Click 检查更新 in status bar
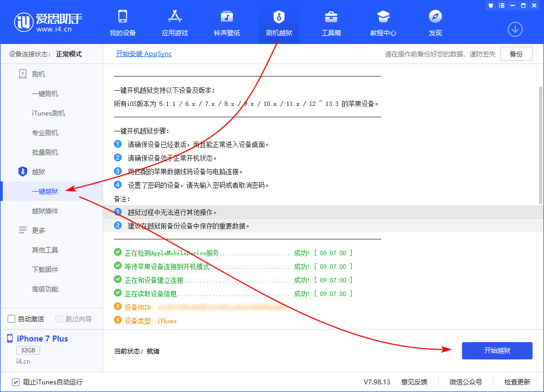This screenshot has width=544, height=392. click(517, 382)
